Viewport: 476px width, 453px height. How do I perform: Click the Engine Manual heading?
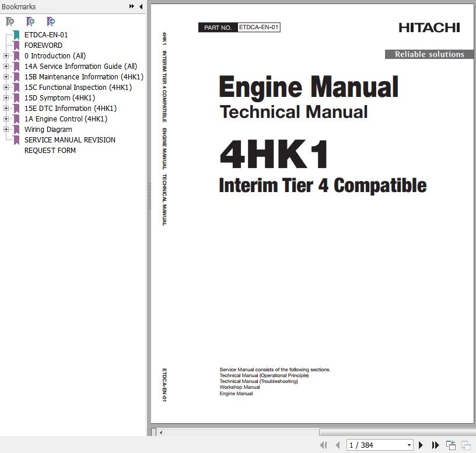pyautogui.click(x=309, y=87)
